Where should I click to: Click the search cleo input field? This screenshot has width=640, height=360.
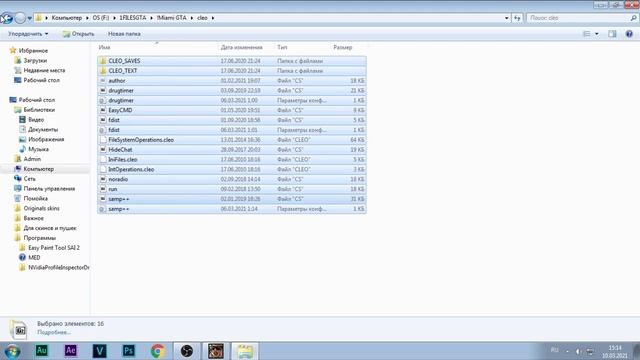tap(578, 18)
